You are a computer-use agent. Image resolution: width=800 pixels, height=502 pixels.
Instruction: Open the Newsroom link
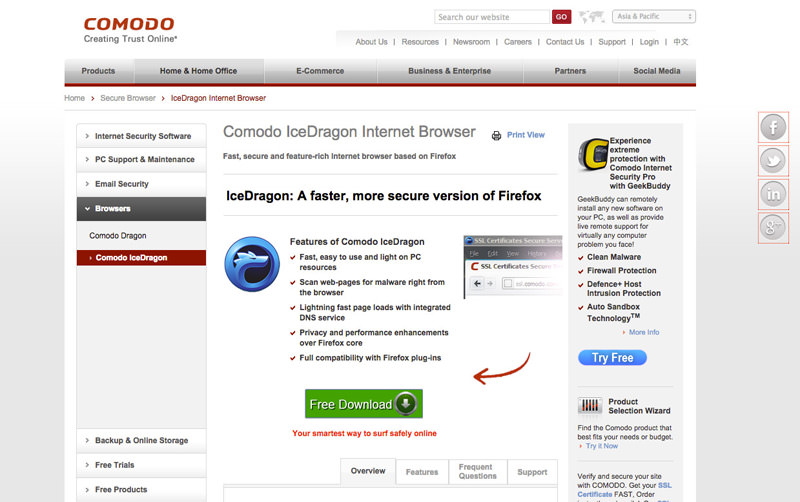coord(471,42)
